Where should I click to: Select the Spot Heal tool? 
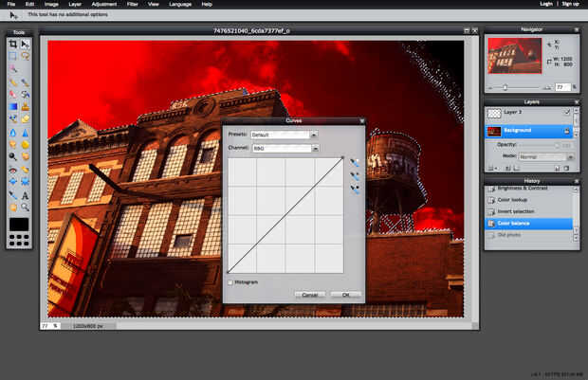click(x=25, y=170)
